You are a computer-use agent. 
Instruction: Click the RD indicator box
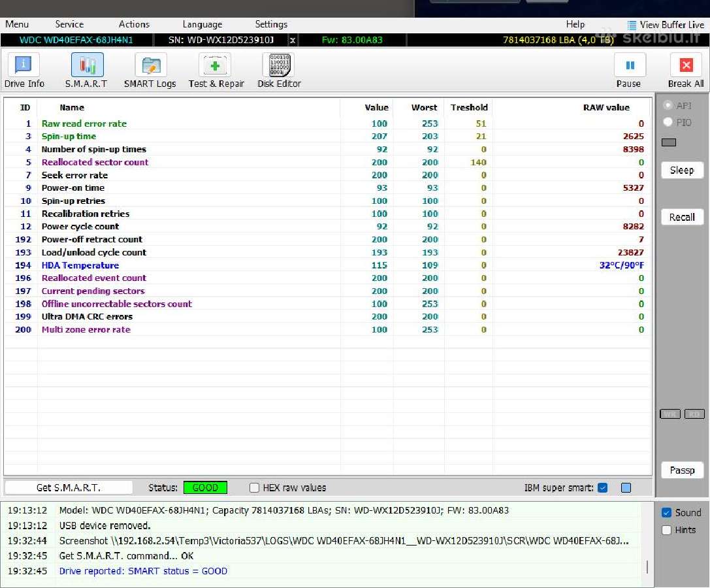(x=694, y=414)
